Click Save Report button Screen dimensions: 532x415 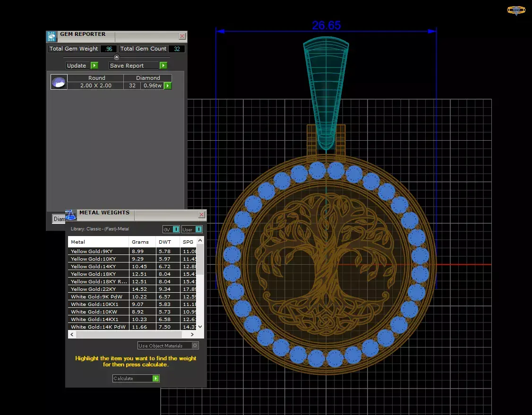(138, 66)
